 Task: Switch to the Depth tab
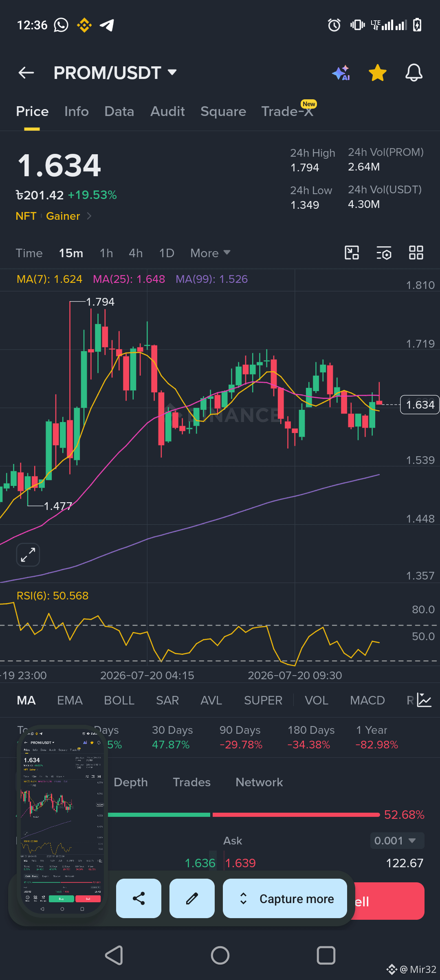[130, 782]
